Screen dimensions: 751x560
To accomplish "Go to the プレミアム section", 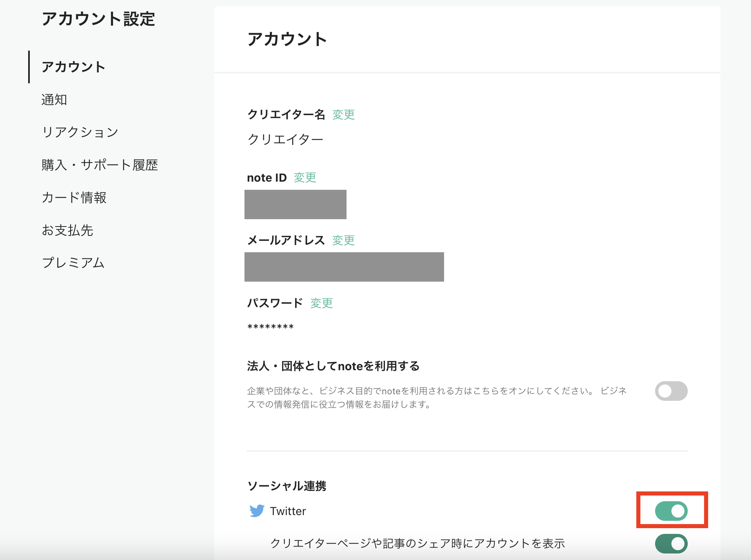I will 73,263.
